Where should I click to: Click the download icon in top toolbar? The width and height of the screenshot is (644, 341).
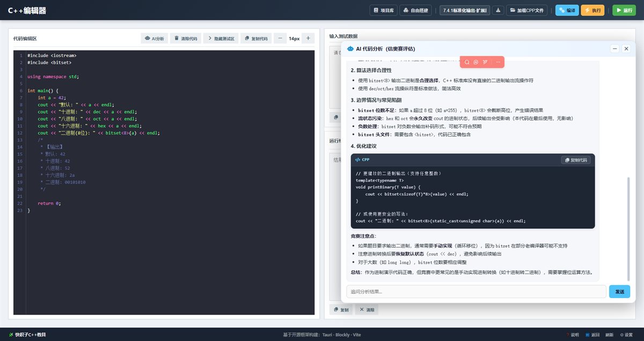498,10
